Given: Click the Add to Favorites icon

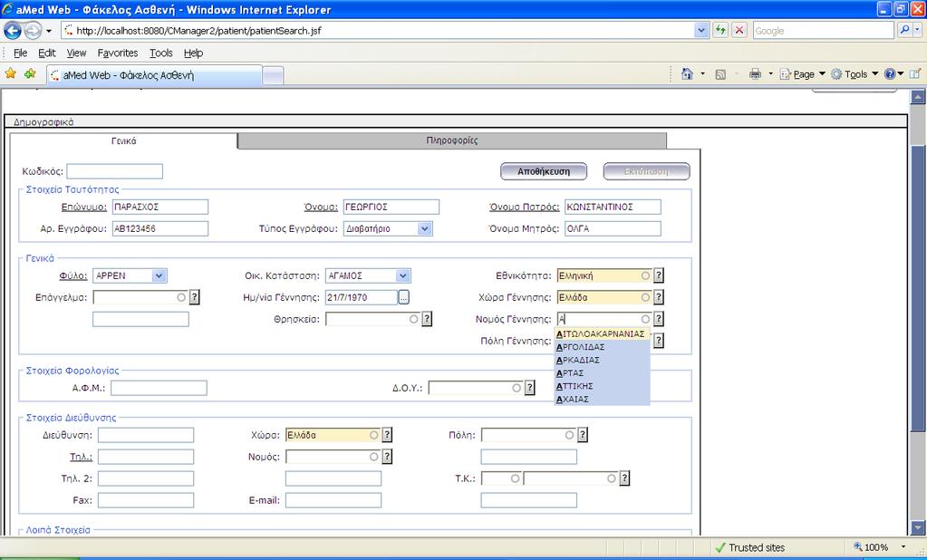Looking at the screenshot, I should 30,74.
